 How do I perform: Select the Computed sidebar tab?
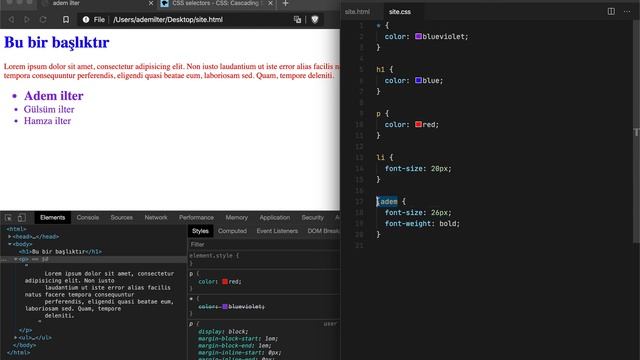pos(232,231)
